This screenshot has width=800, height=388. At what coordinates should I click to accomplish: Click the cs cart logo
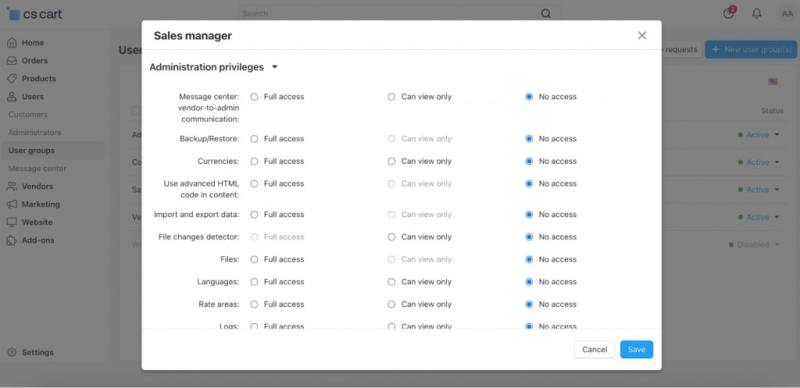tap(35, 14)
